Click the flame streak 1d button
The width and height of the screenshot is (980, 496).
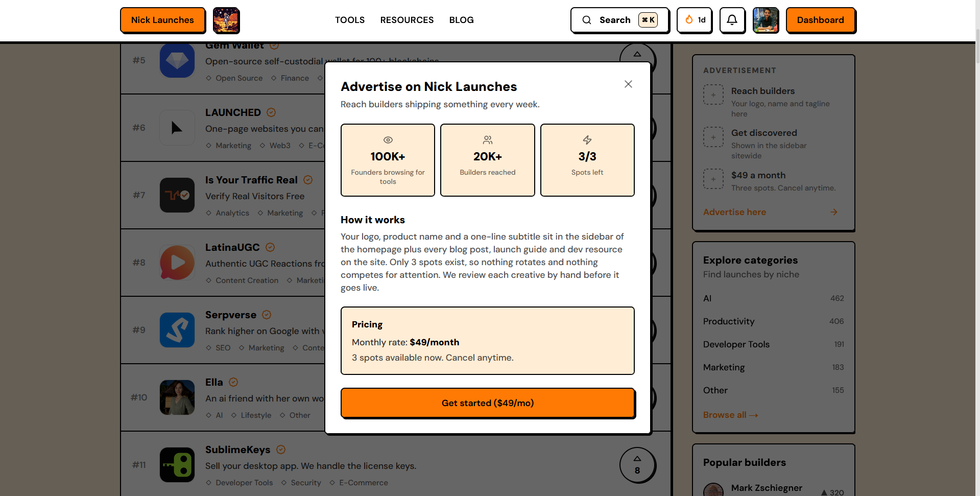pyautogui.click(x=695, y=20)
